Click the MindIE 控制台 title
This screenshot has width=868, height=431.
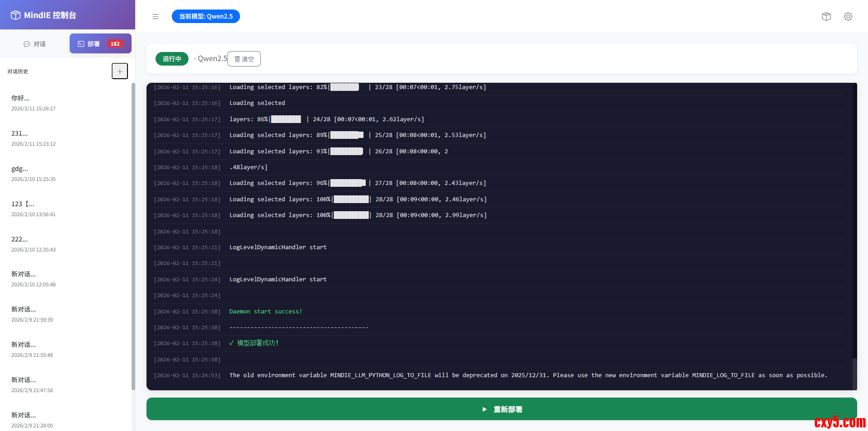coord(50,15)
